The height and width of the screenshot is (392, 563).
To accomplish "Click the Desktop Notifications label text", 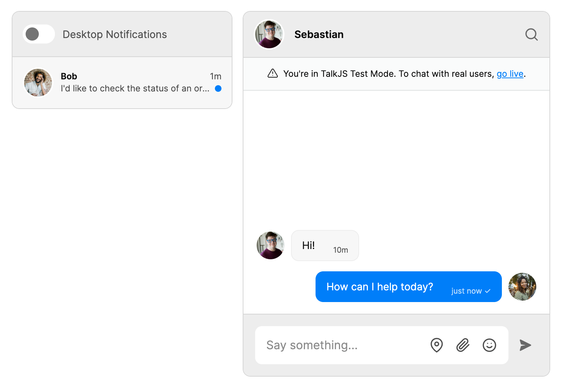I will (x=115, y=34).
